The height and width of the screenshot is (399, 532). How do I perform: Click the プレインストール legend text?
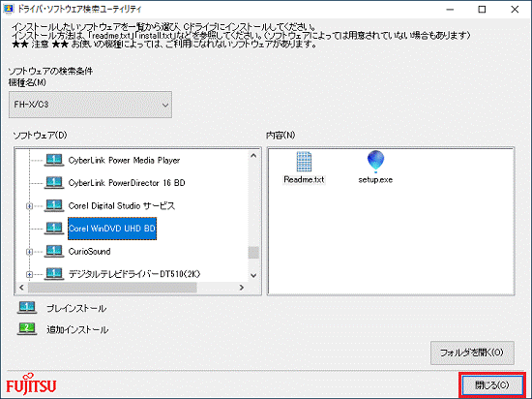pyautogui.click(x=76, y=308)
